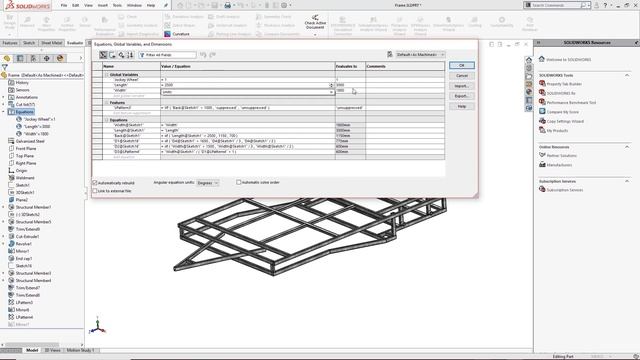Viewport: 640px width, 360px height.
Task: Click the Filter All Fields input box
Action: [x=167, y=55]
